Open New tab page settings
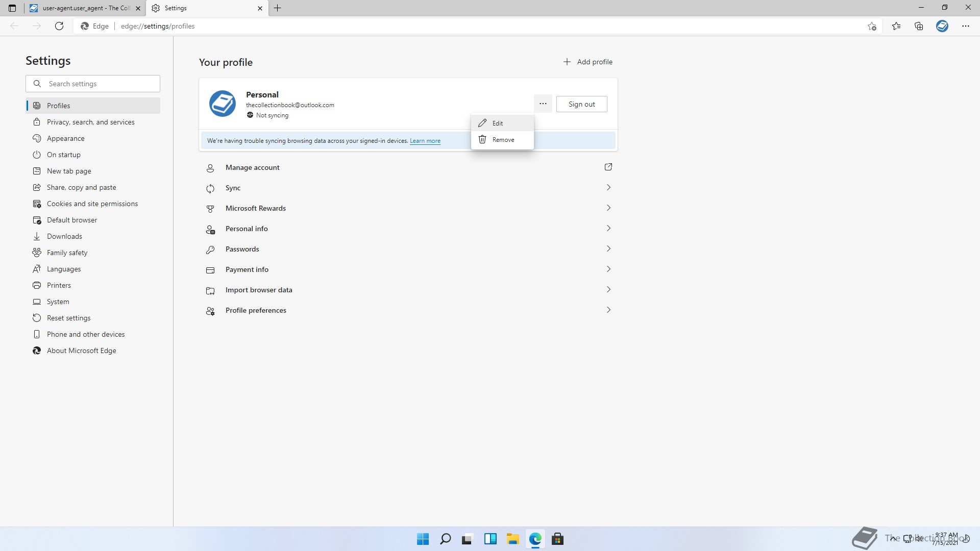Viewport: 980px width, 551px height. click(93, 171)
